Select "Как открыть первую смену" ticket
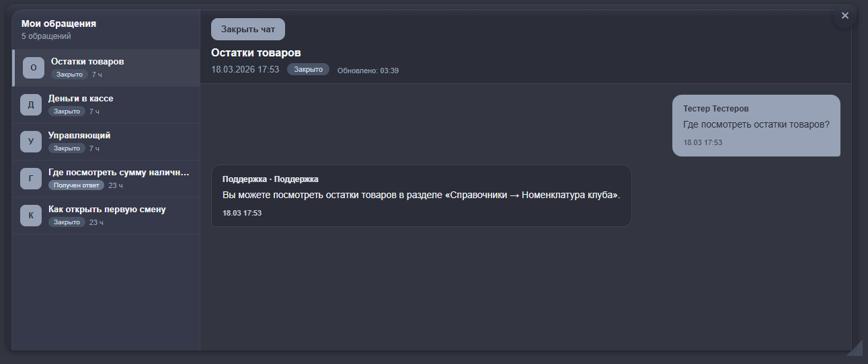Image resolution: width=868 pixels, height=364 pixels. click(107, 210)
